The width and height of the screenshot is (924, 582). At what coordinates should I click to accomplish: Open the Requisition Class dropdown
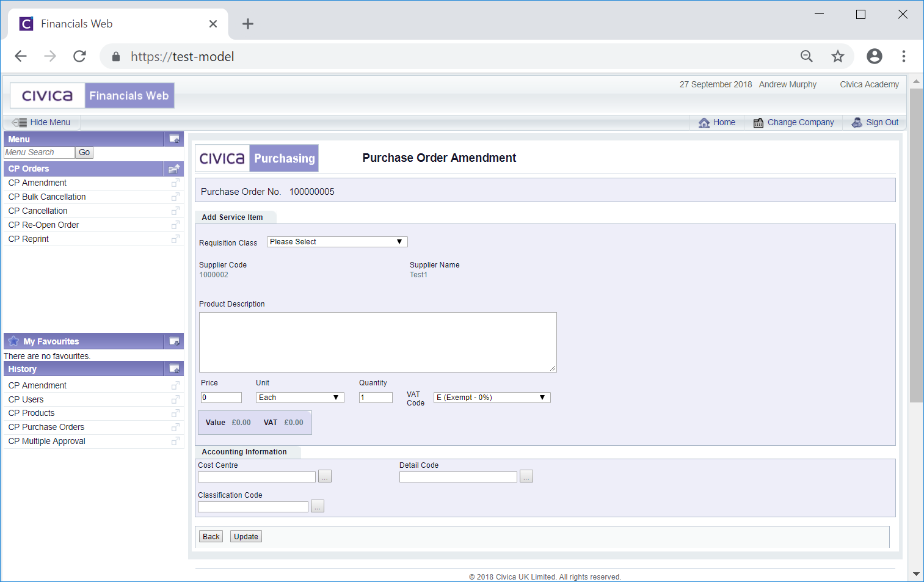pyautogui.click(x=337, y=242)
